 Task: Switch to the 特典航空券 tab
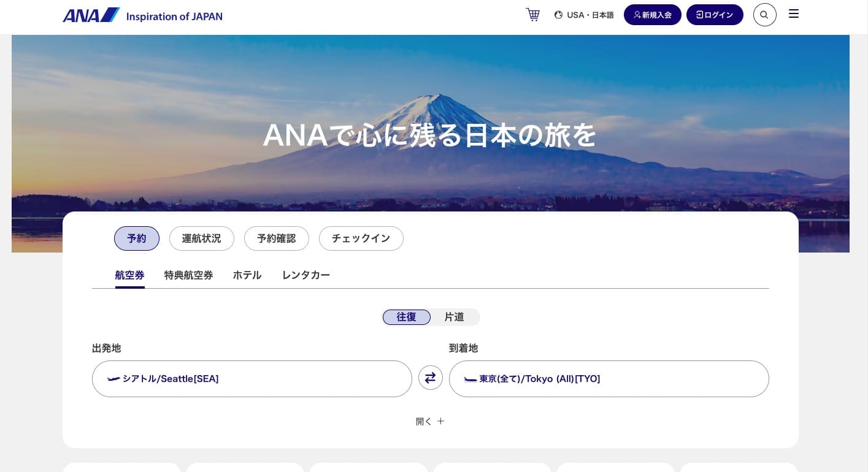(x=189, y=275)
